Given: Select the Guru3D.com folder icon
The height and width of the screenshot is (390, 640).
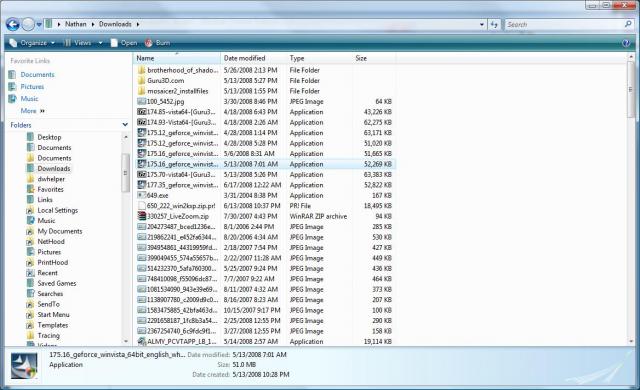Looking at the screenshot, I should tap(142, 80).
